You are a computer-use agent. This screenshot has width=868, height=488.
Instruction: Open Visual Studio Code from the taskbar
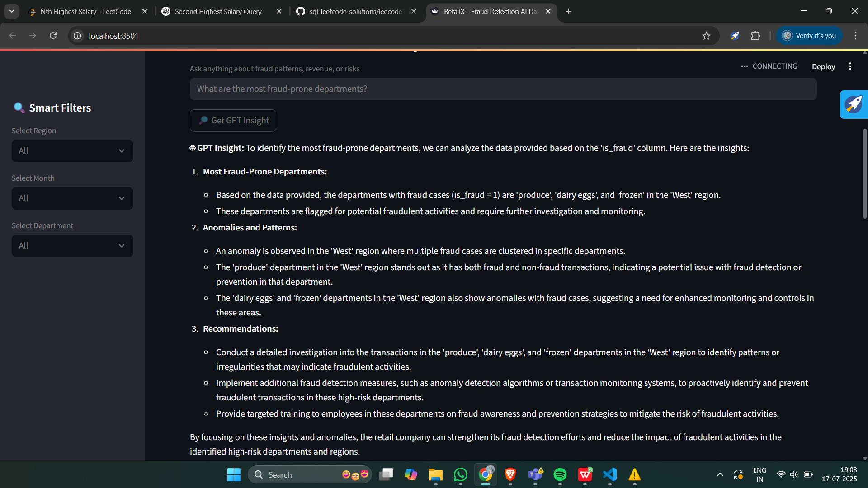point(609,474)
